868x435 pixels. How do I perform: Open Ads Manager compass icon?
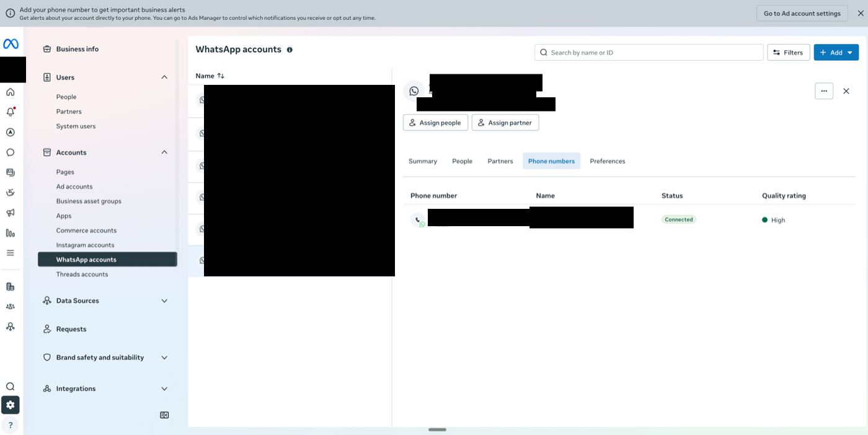coord(10,132)
